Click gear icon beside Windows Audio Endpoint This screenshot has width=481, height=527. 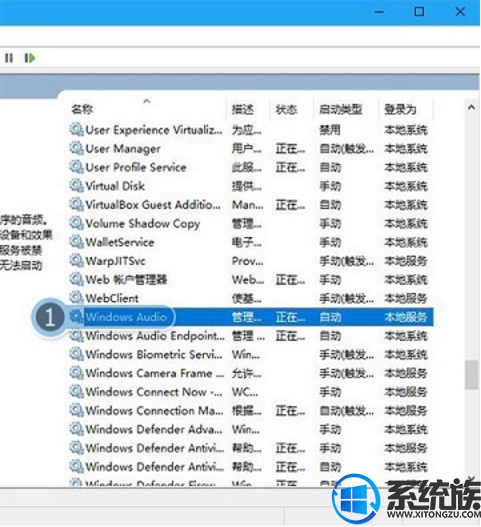coord(76,335)
